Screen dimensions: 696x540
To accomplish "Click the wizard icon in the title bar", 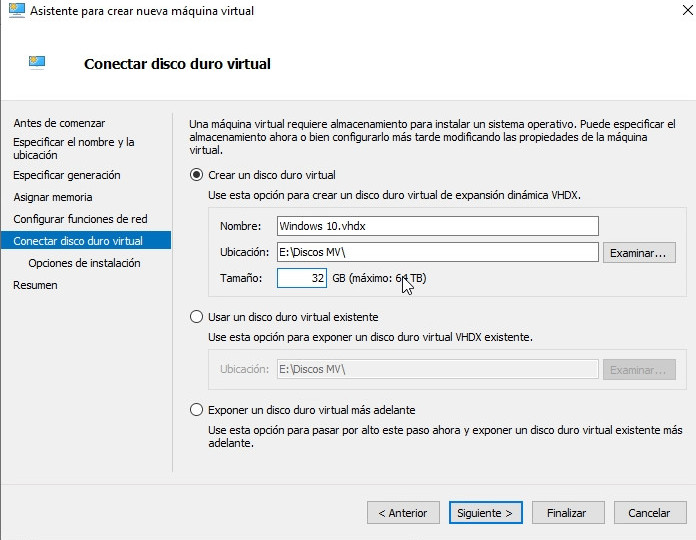I will 16,11.
